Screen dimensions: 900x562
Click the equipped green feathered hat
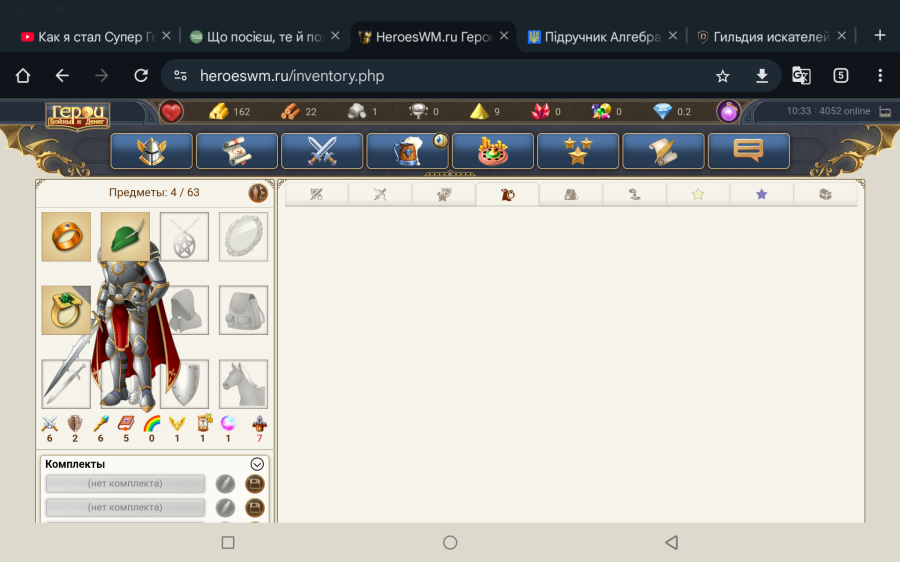[125, 237]
